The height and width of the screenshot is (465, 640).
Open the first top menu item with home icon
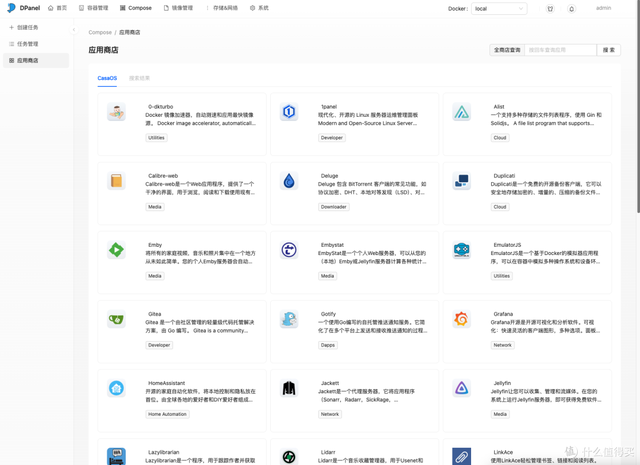coord(58,8)
